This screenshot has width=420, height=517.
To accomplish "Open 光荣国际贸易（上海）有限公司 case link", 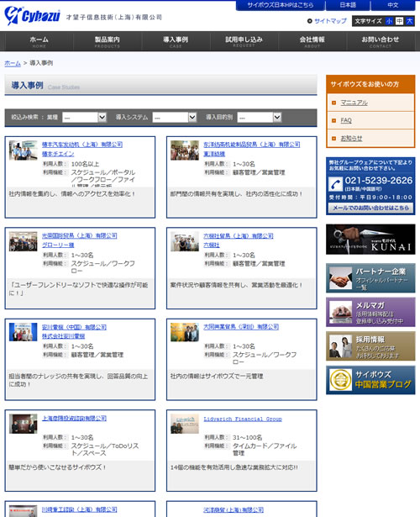I will tap(80, 235).
